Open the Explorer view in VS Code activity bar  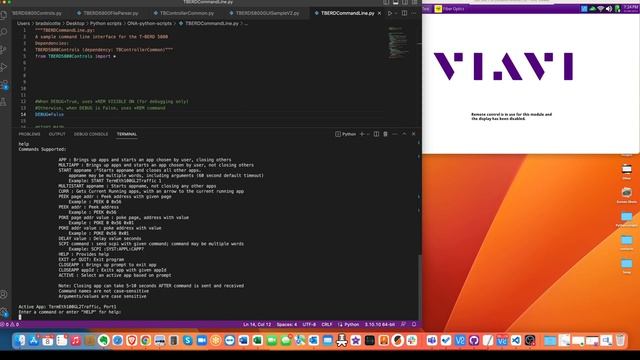[4, 15]
